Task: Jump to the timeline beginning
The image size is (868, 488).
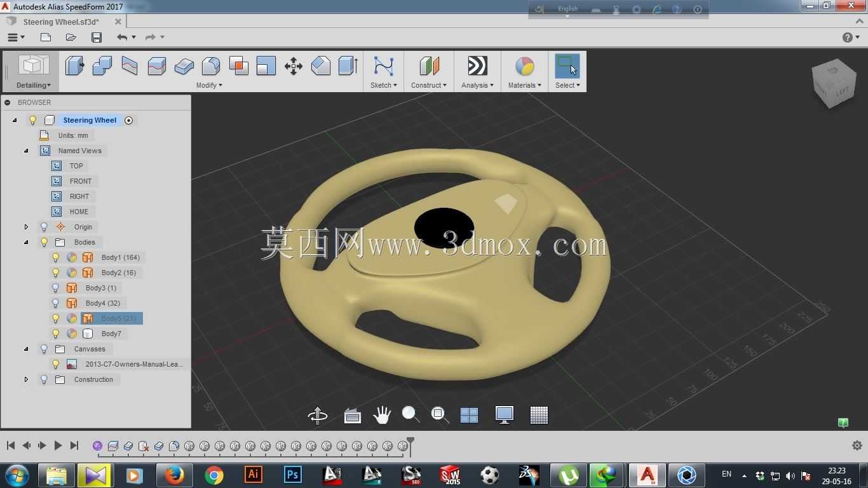Action: (x=11, y=445)
